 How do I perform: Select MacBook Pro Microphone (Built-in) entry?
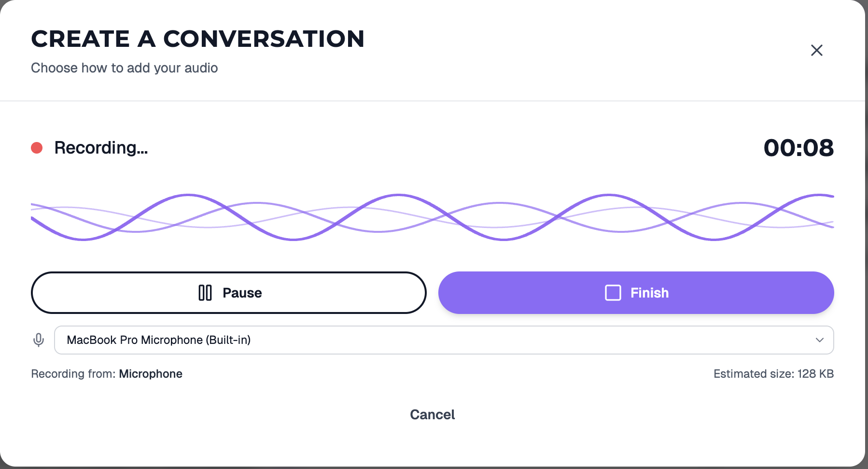tap(160, 340)
